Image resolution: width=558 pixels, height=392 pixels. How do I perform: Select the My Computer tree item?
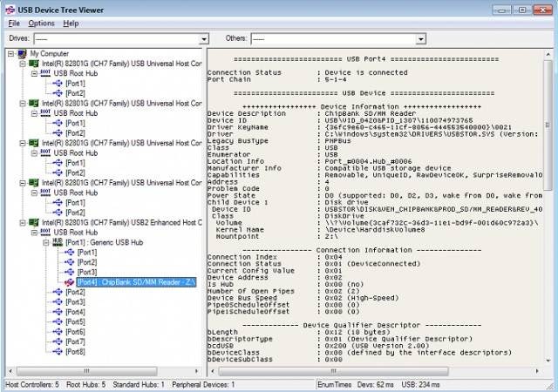pos(50,54)
